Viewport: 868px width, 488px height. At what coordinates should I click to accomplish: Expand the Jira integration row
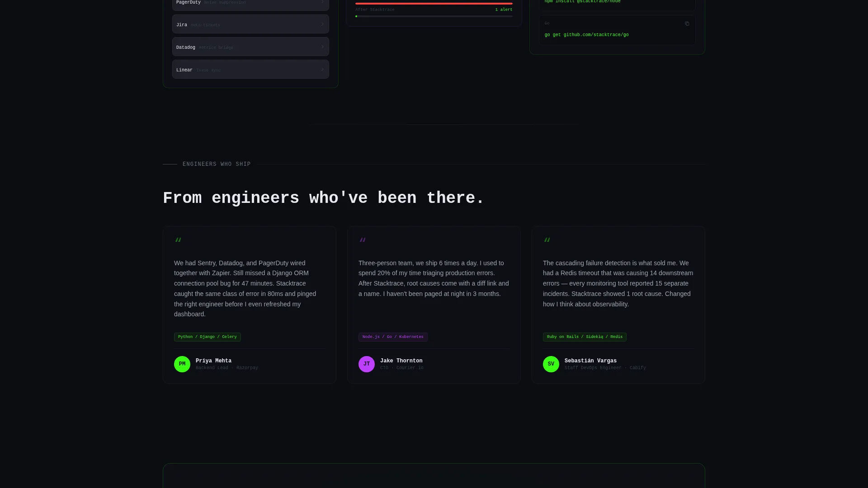250,24
